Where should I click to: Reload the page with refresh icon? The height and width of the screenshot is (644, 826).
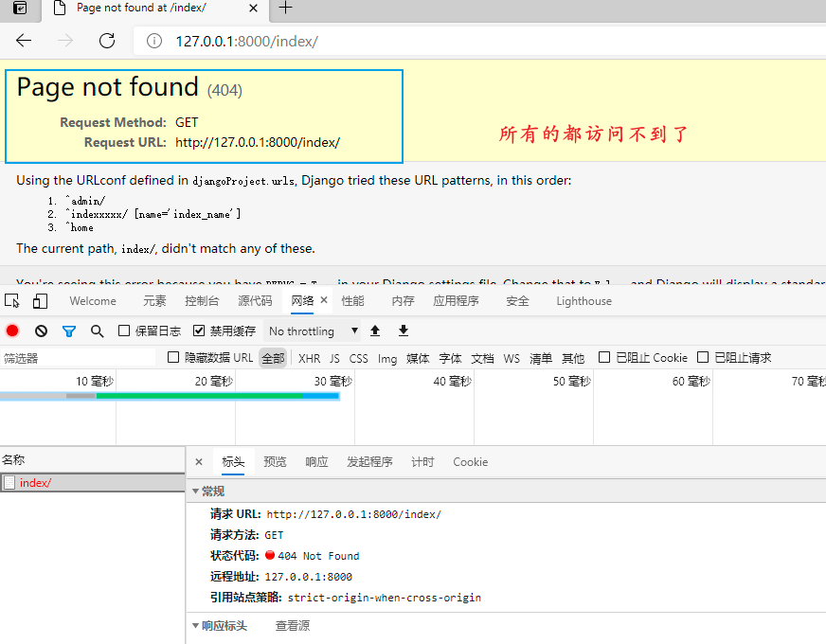[x=107, y=41]
